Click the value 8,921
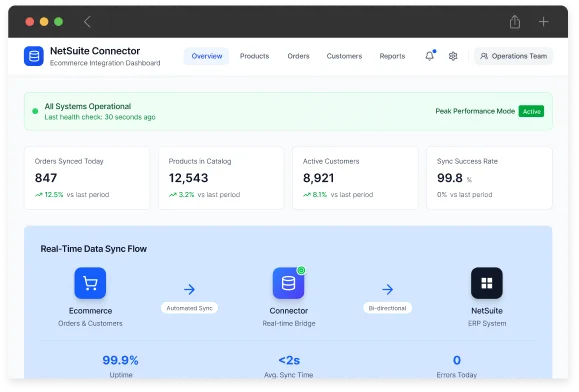579x392 pixels. coord(318,178)
